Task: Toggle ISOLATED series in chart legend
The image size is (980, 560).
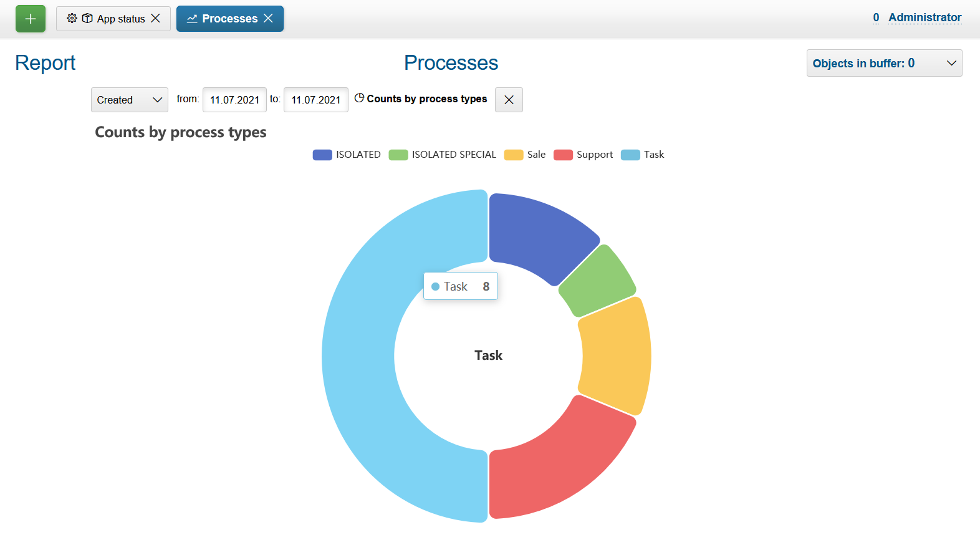Action: tap(347, 155)
